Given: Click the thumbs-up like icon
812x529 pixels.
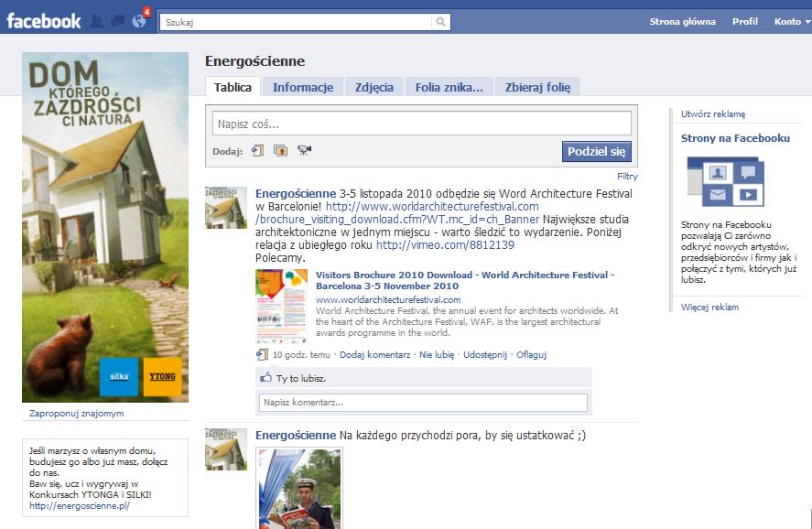Looking at the screenshot, I should 265,377.
